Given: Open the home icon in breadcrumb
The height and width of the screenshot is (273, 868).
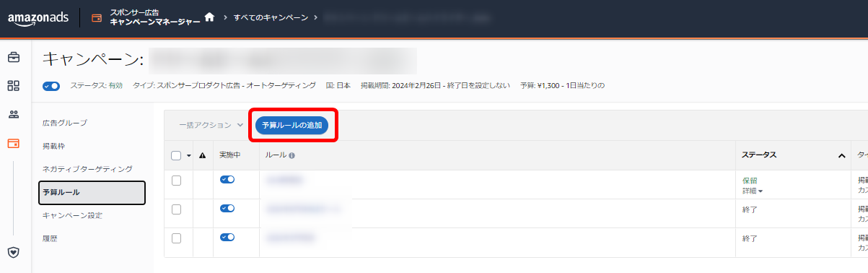Looking at the screenshot, I should (x=209, y=17).
